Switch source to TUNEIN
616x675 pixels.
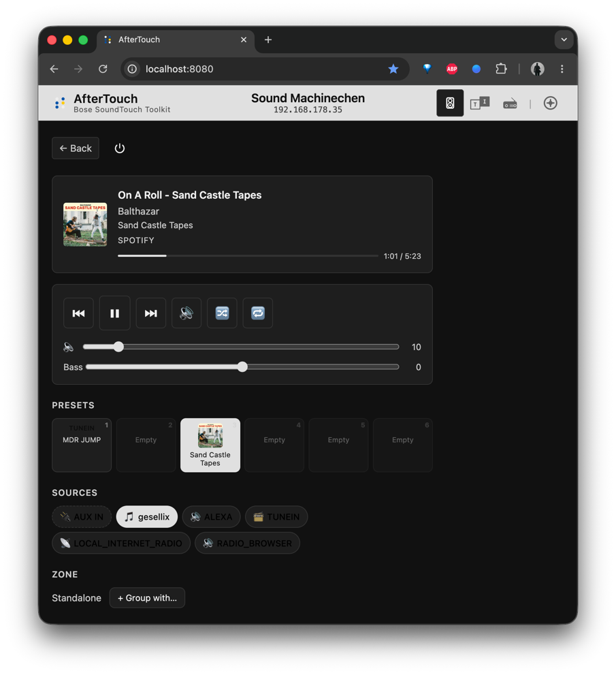point(276,516)
